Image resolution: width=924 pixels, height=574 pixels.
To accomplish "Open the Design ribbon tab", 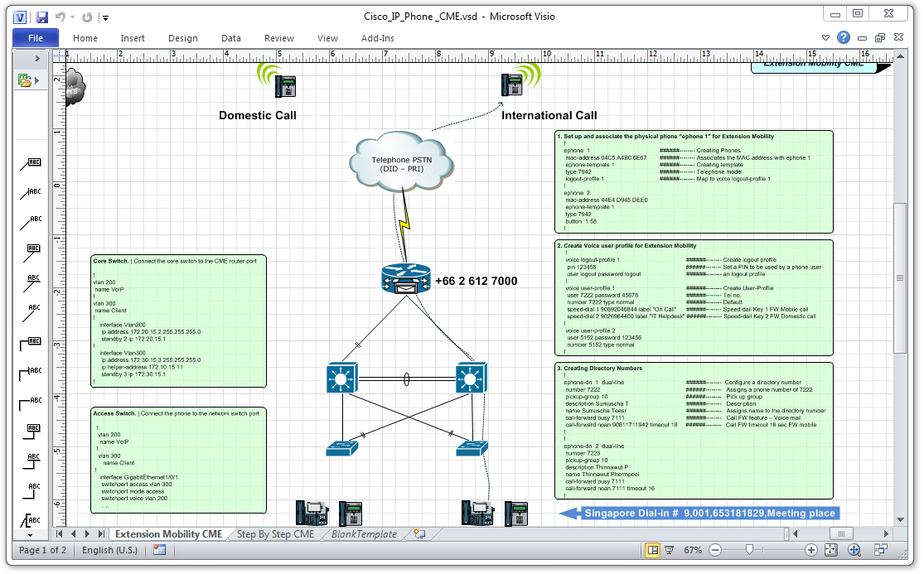I will 182,37.
